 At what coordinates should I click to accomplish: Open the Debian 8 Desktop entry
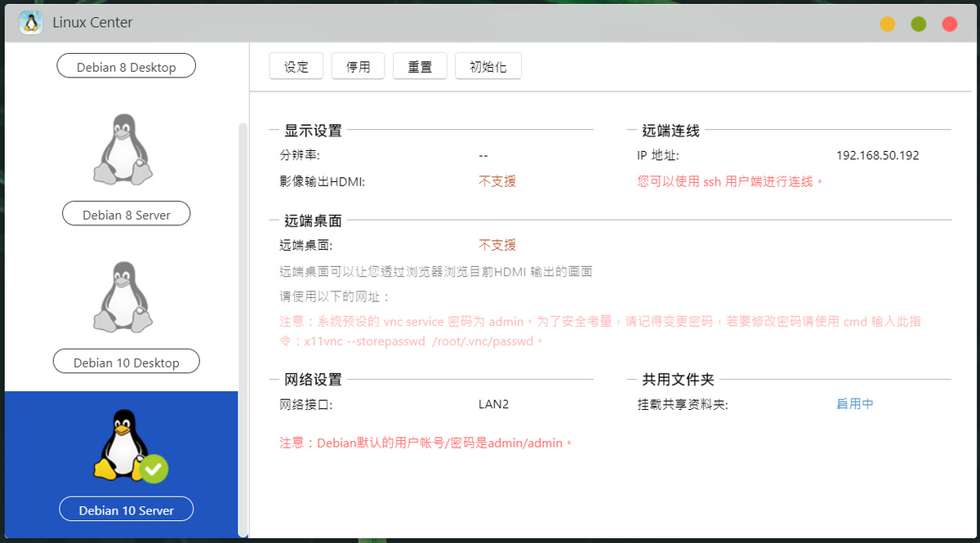point(127,67)
